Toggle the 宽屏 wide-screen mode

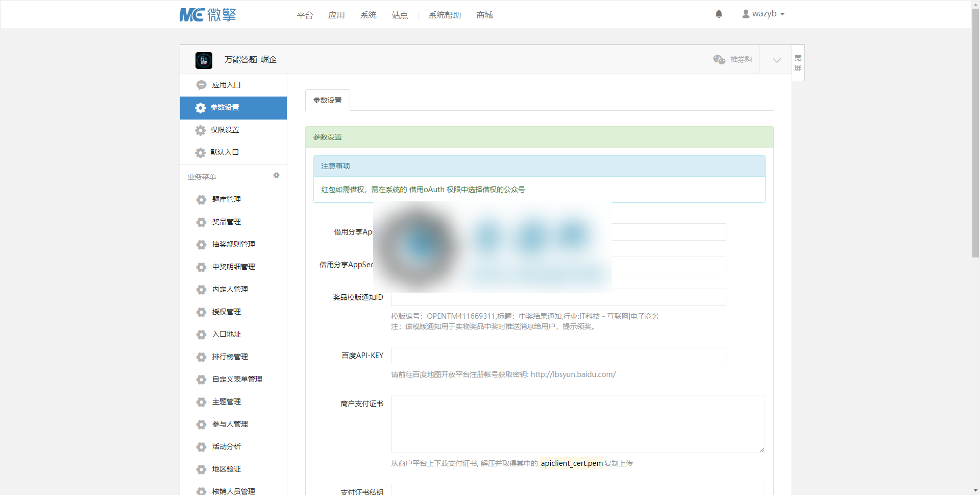click(x=798, y=63)
